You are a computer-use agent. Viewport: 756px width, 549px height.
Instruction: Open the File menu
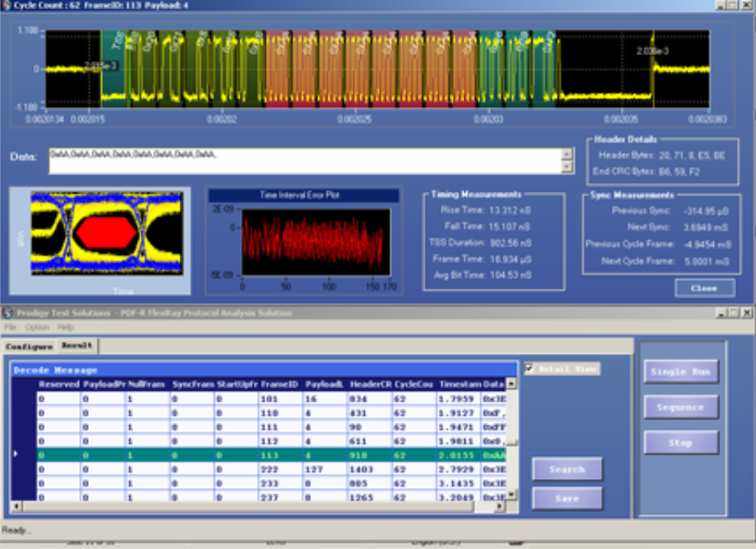[x=11, y=328]
